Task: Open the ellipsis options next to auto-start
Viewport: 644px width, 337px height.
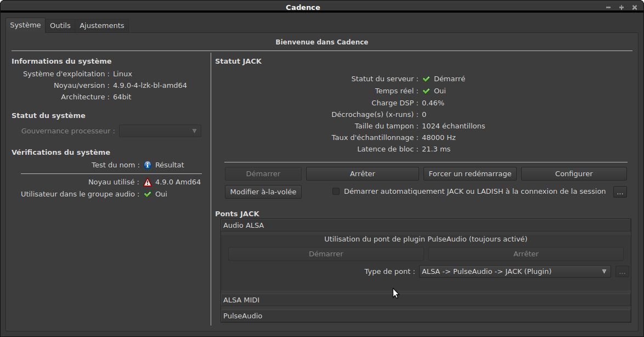Action: 620,192
